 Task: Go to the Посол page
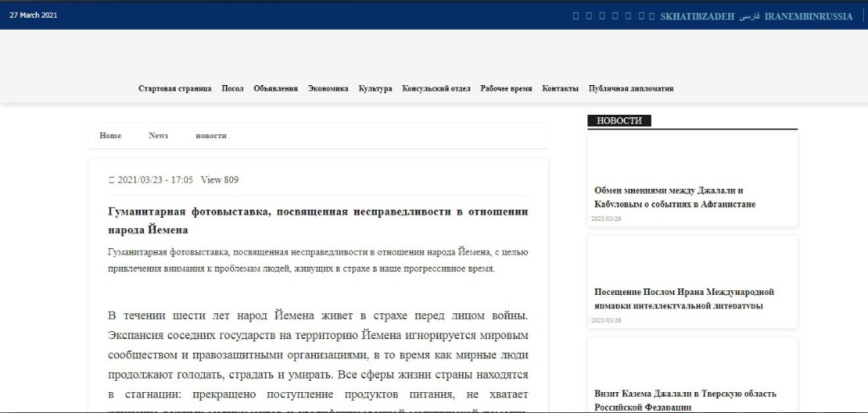point(232,88)
